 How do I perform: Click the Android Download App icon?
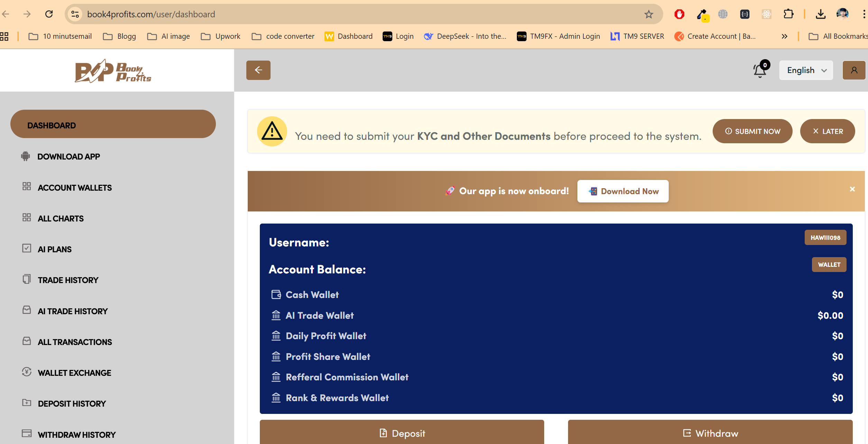[x=25, y=156]
